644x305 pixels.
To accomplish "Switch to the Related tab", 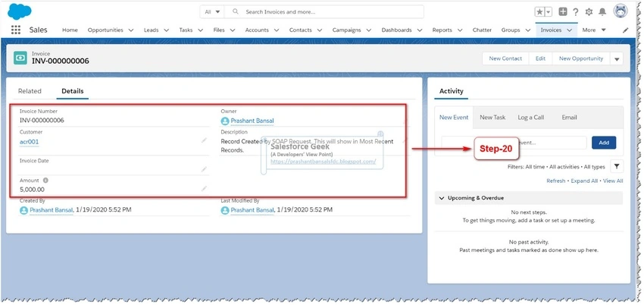I will pyautogui.click(x=30, y=91).
